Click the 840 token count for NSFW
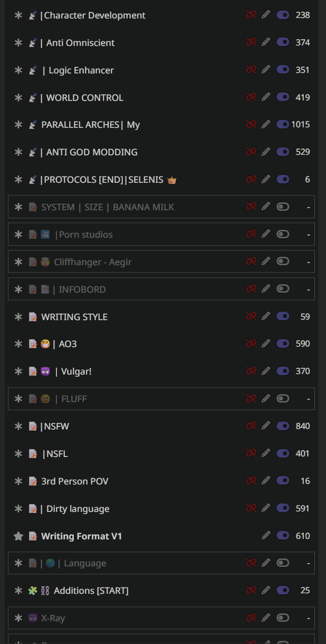This screenshot has width=326, height=644. pos(302,426)
